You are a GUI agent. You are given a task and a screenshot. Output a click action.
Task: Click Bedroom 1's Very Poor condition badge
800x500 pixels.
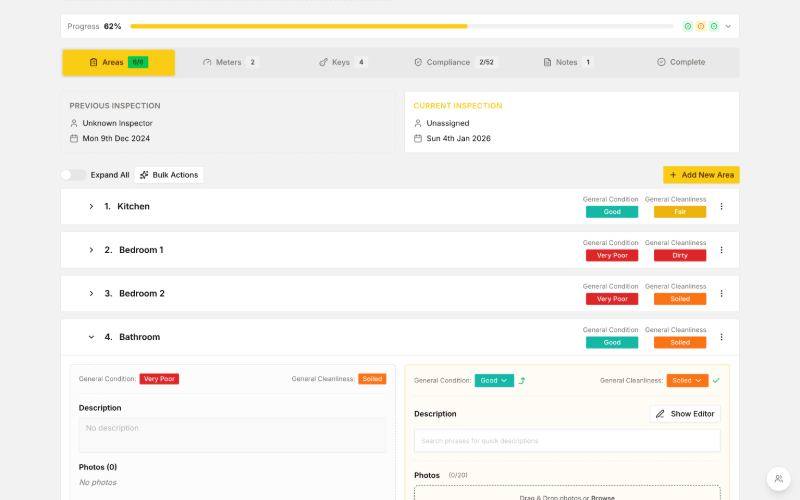[612, 256]
